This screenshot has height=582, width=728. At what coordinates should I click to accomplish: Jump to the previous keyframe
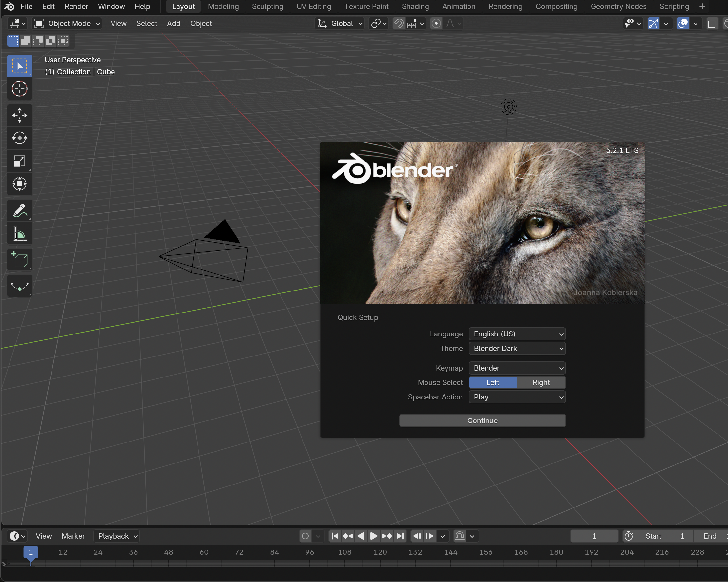tap(348, 536)
